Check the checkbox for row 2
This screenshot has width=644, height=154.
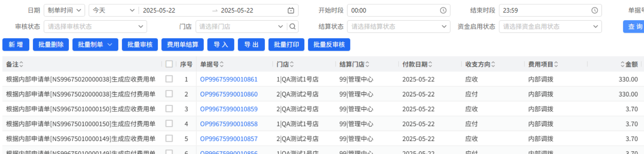tap(169, 94)
